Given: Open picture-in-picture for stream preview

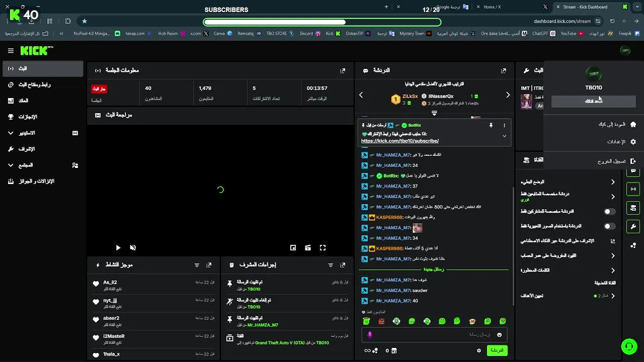Looking at the screenshot, I should pyautogui.click(x=293, y=247).
